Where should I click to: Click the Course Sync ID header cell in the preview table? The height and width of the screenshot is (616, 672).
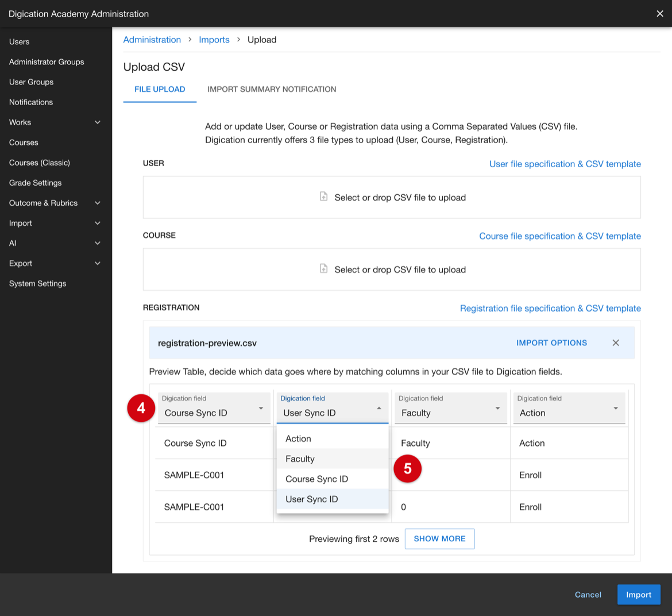coord(214,443)
